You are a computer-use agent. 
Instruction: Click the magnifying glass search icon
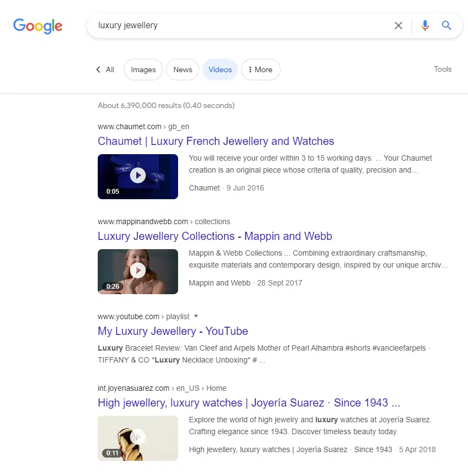tap(446, 26)
